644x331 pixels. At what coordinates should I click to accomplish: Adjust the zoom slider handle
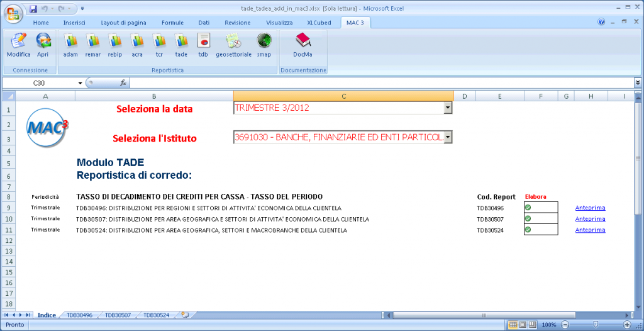pyautogui.click(x=596, y=325)
